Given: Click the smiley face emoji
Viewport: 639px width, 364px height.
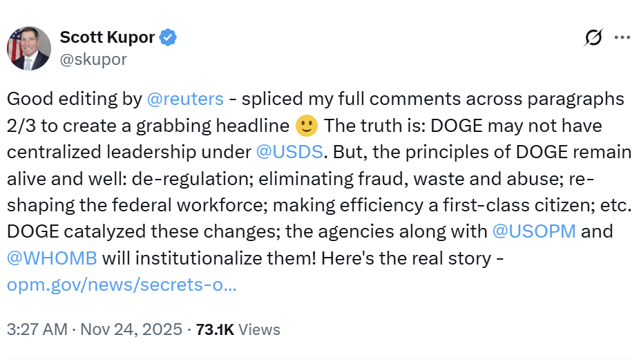Looking at the screenshot, I should coord(305,126).
